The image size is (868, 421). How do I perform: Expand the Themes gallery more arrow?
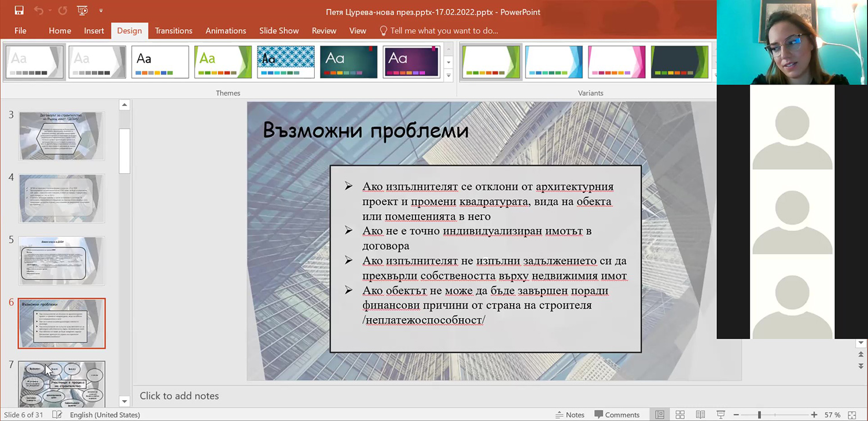pos(448,75)
